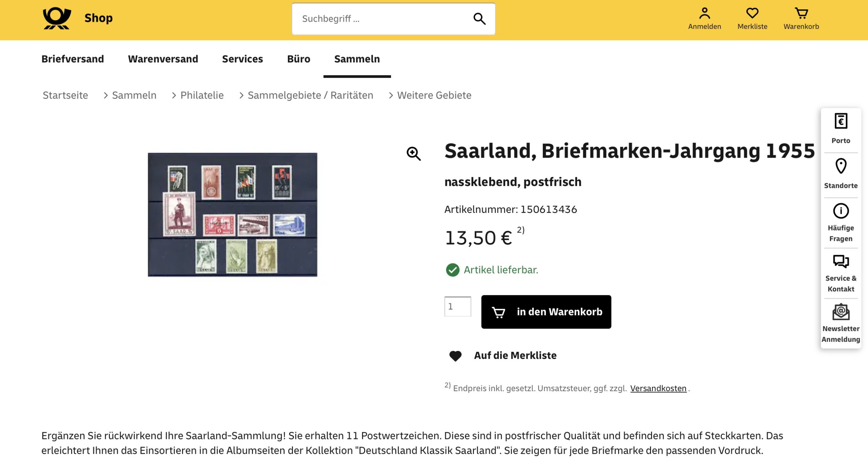Click the Deutsche Post horn logo
This screenshot has width=868, height=462.
tap(57, 18)
